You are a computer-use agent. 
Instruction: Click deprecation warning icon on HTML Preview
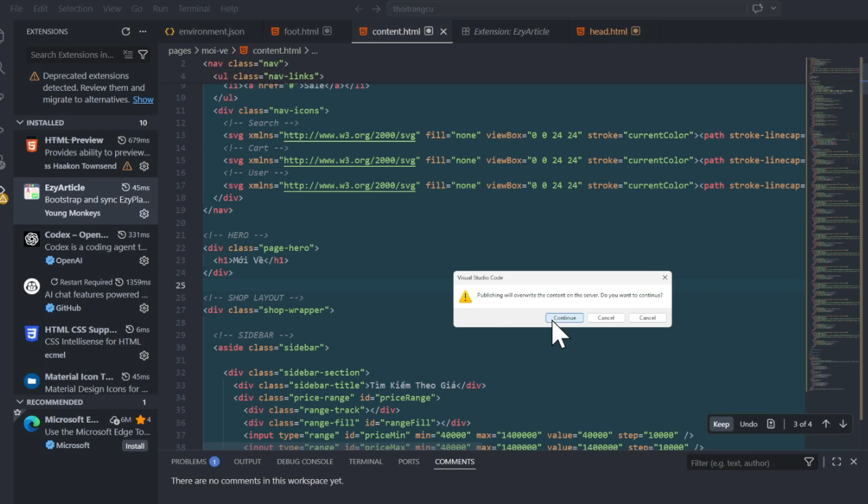(x=127, y=166)
